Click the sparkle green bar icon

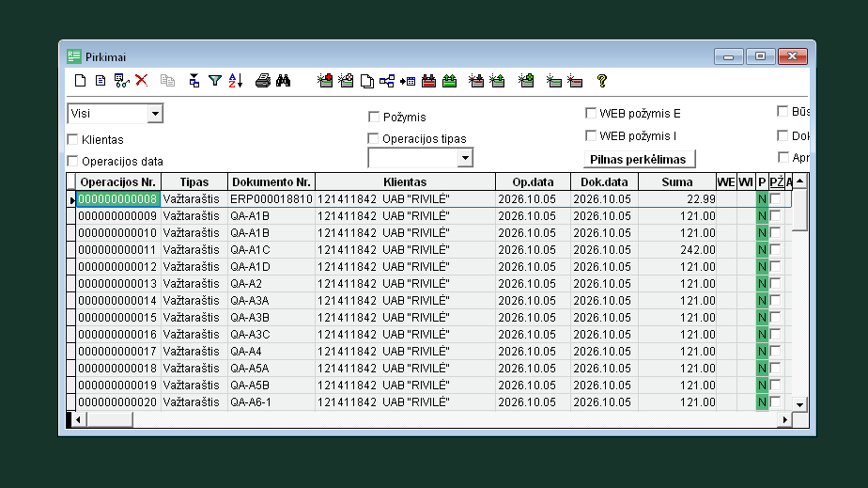(553, 82)
